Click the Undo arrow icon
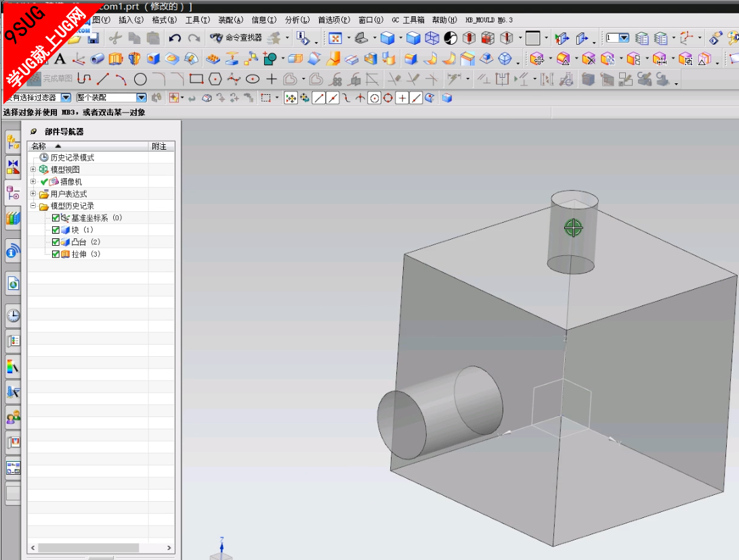 (x=175, y=38)
